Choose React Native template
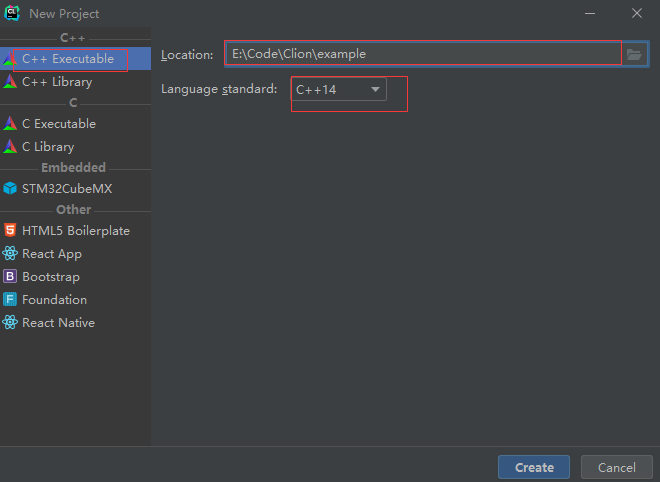 tap(75, 322)
